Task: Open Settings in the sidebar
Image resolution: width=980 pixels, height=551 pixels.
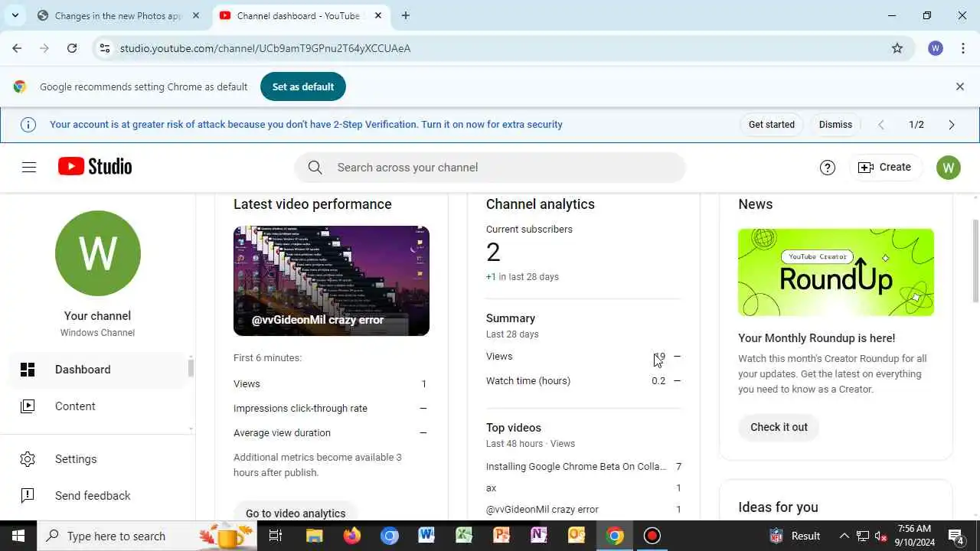Action: coord(98,459)
